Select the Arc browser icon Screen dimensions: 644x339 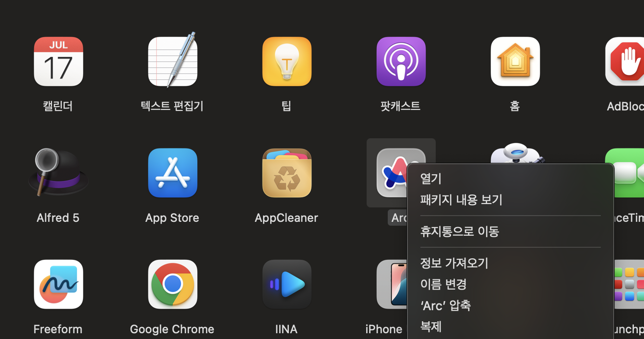coord(392,173)
